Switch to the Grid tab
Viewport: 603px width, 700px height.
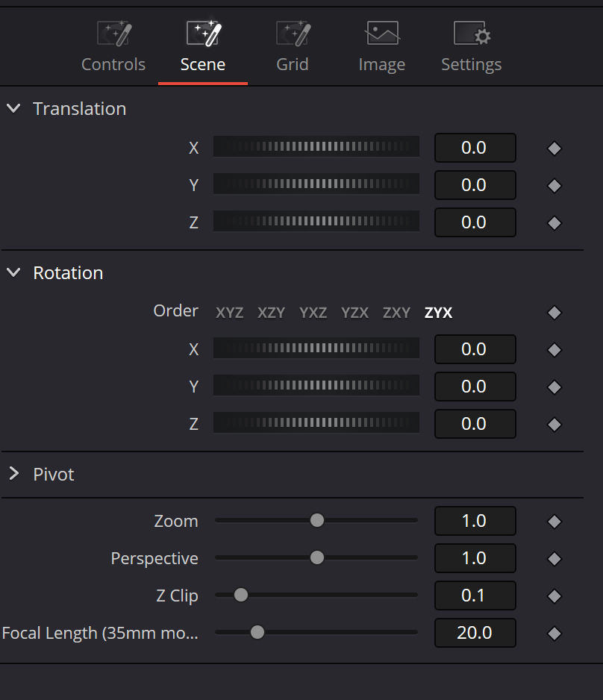point(293,47)
